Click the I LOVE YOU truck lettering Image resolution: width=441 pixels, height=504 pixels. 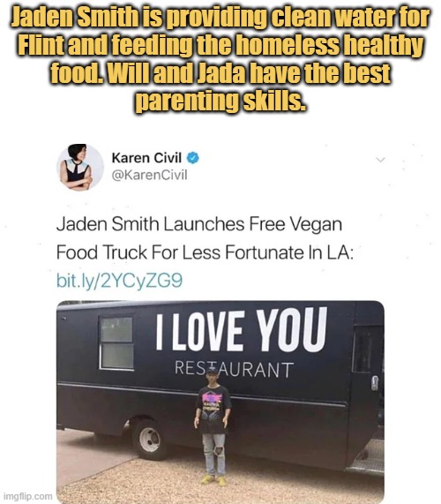[x=241, y=330]
